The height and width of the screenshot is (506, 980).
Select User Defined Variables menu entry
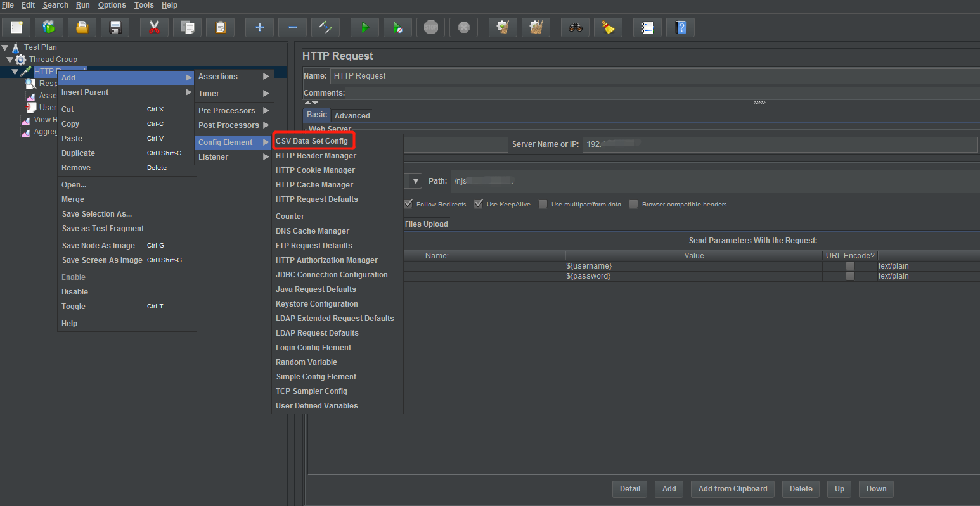coord(317,406)
